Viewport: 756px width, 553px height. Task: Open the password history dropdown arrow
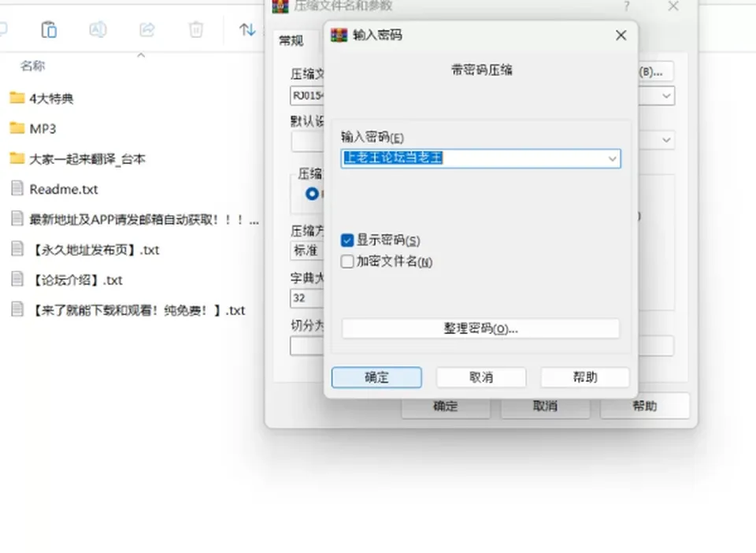tap(613, 158)
